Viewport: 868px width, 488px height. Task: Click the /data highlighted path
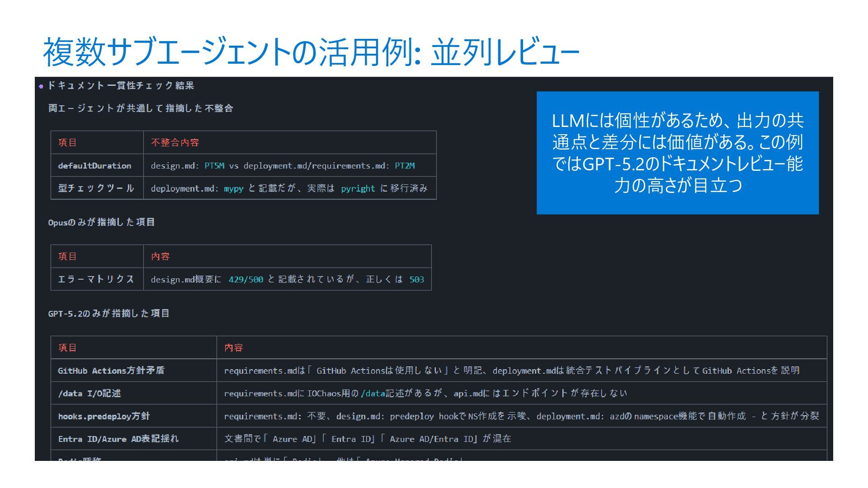click(x=373, y=394)
